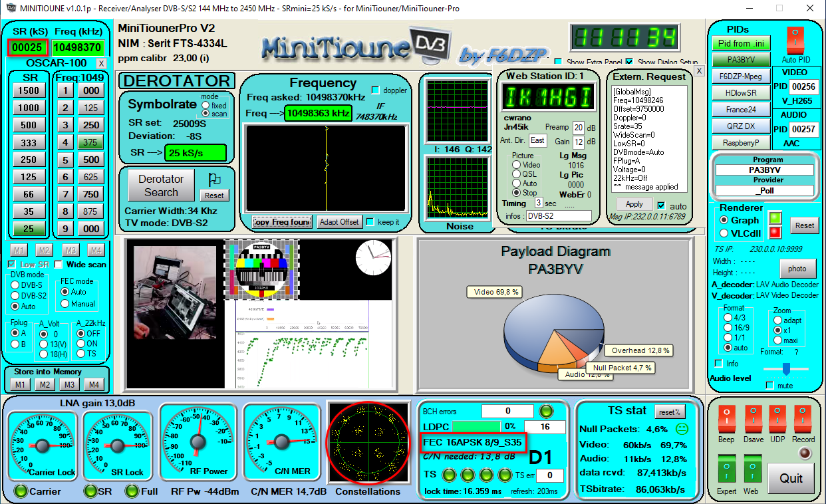Click TS stat reset% button
The image size is (826, 504).
pos(670,412)
